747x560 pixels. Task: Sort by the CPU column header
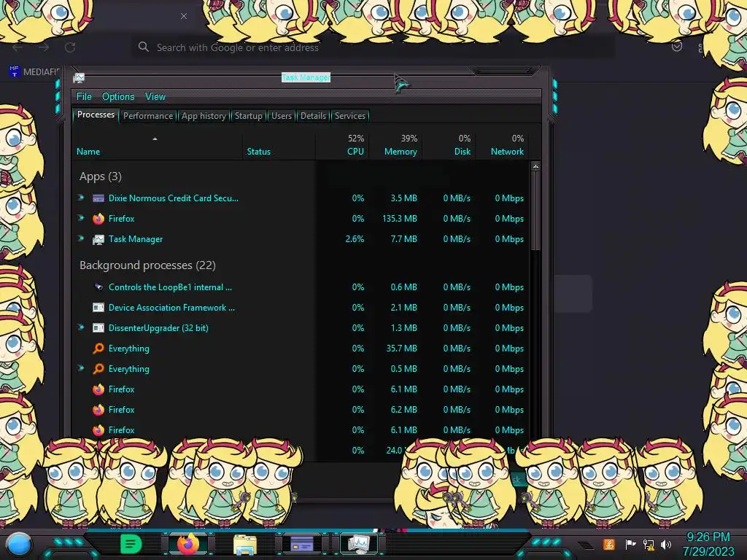[342, 145]
